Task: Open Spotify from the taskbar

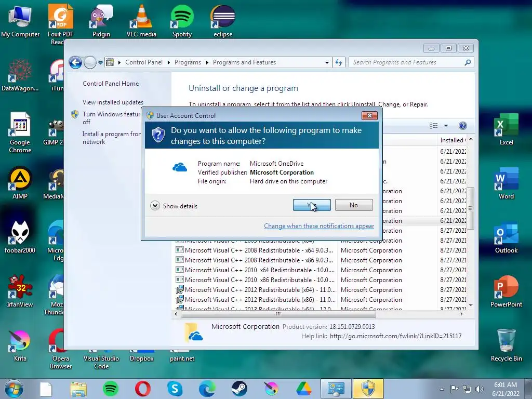Action: click(x=110, y=389)
